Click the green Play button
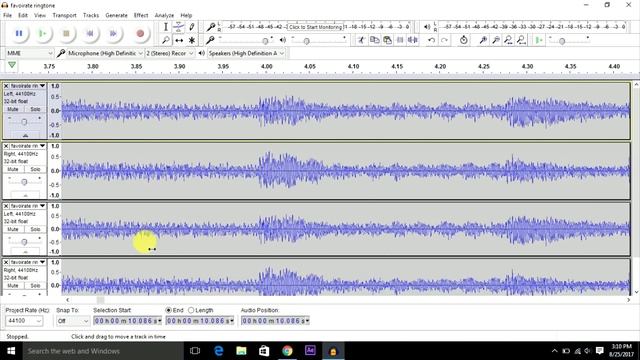 tap(42, 33)
